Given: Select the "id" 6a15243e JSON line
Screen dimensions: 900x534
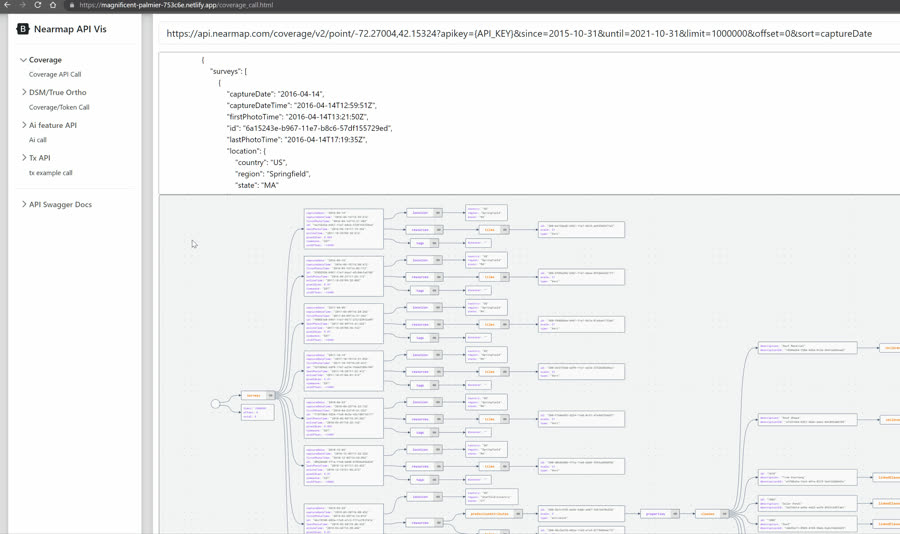Looking at the screenshot, I should coord(310,128).
